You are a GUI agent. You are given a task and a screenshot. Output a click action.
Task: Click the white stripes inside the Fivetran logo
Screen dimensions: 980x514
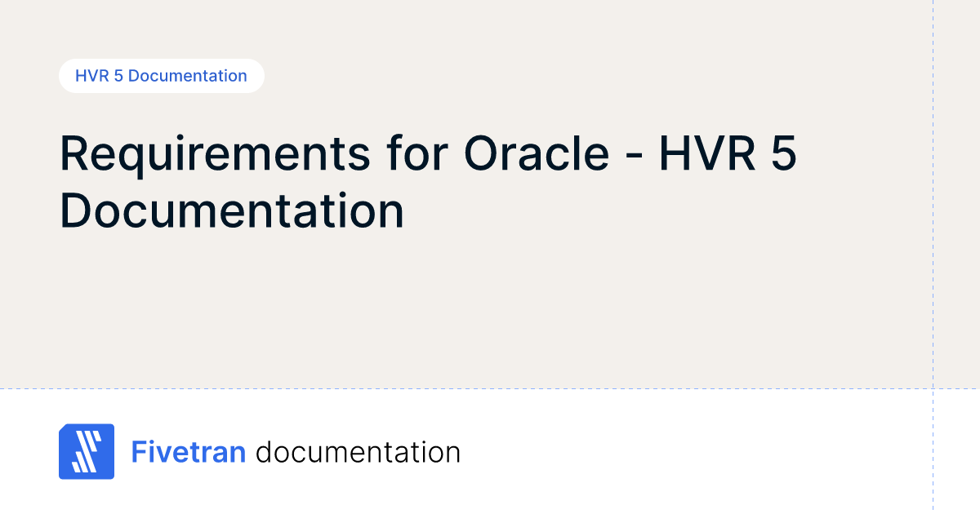coord(86,452)
